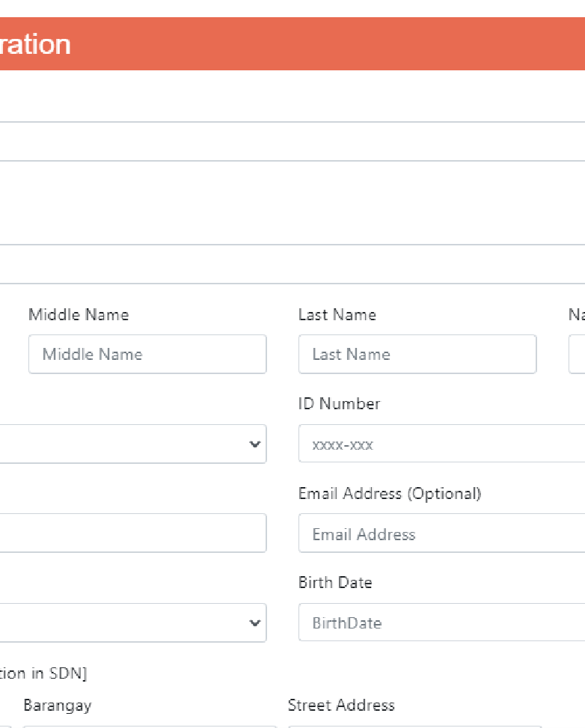The image size is (585, 728).
Task: Click the white header title text "ration"
Action: point(35,44)
